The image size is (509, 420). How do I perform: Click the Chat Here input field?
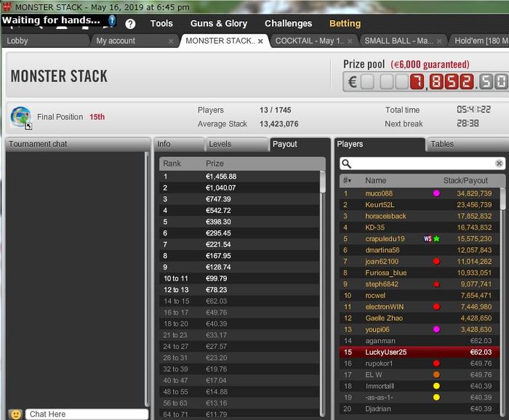click(87, 414)
